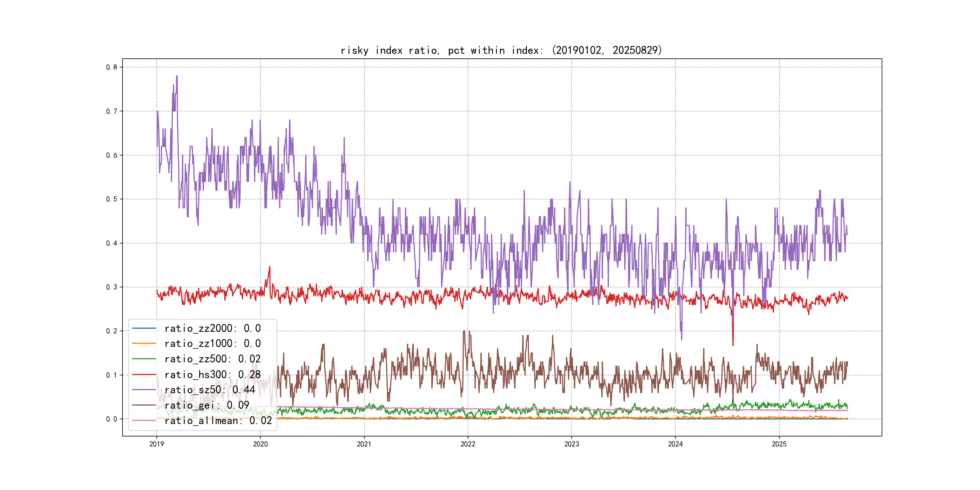980x490 pixels.
Task: Click the 0.8 y-axis tick label
Action: [x=112, y=67]
